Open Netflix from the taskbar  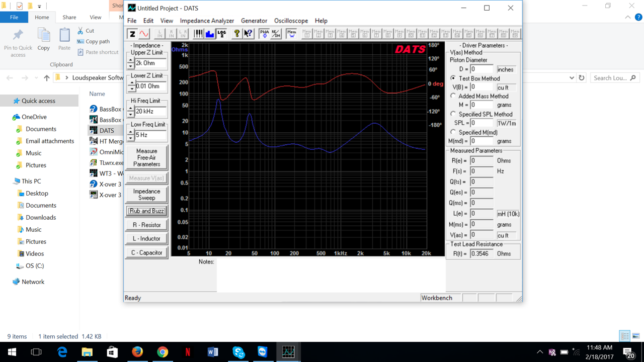(188, 352)
